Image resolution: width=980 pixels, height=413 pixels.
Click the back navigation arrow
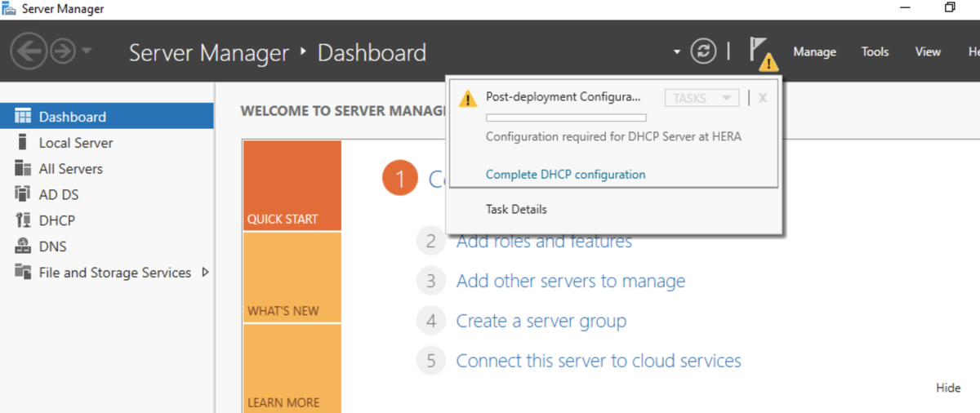[28, 51]
